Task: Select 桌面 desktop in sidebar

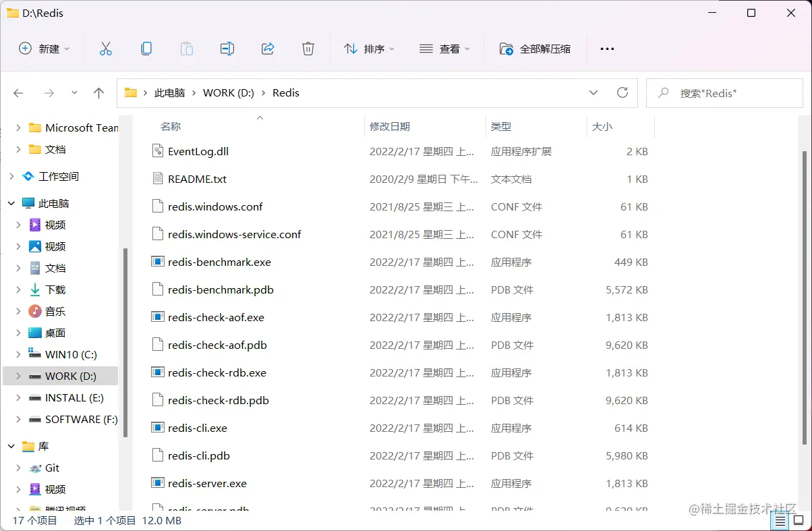Action: pos(55,333)
